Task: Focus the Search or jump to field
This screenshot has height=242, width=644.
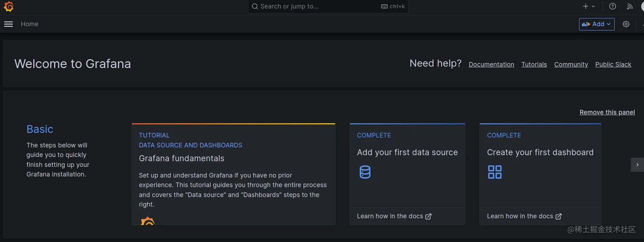Action: coord(319,6)
